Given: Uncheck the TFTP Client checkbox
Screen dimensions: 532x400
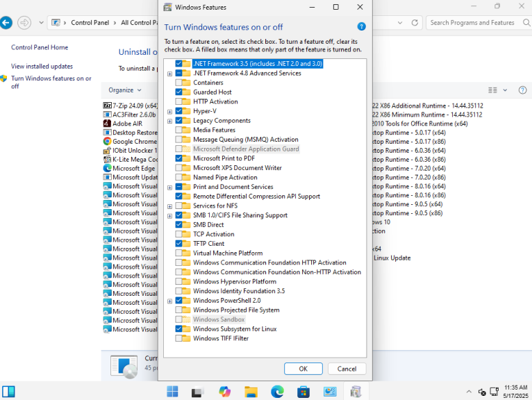Looking at the screenshot, I should pyautogui.click(x=178, y=244).
